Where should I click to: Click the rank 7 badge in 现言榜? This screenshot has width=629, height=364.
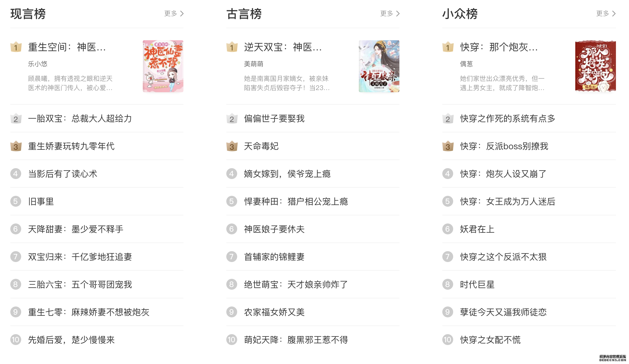tap(16, 257)
